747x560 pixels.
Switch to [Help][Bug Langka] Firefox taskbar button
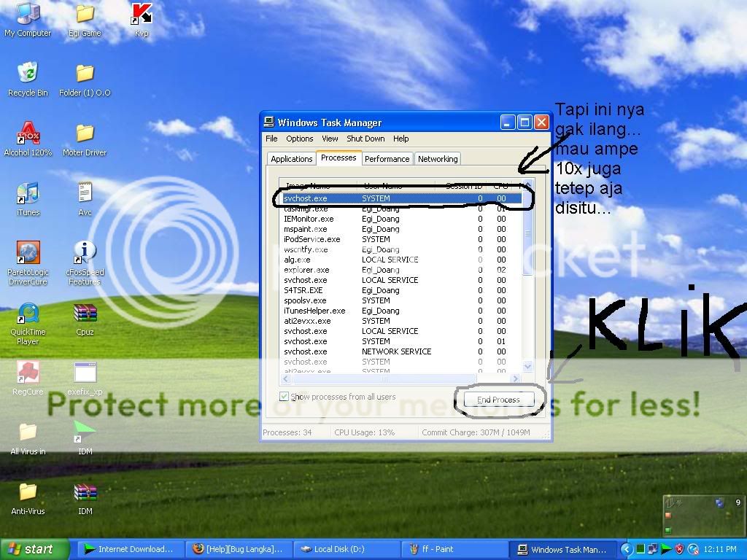pyautogui.click(x=239, y=549)
